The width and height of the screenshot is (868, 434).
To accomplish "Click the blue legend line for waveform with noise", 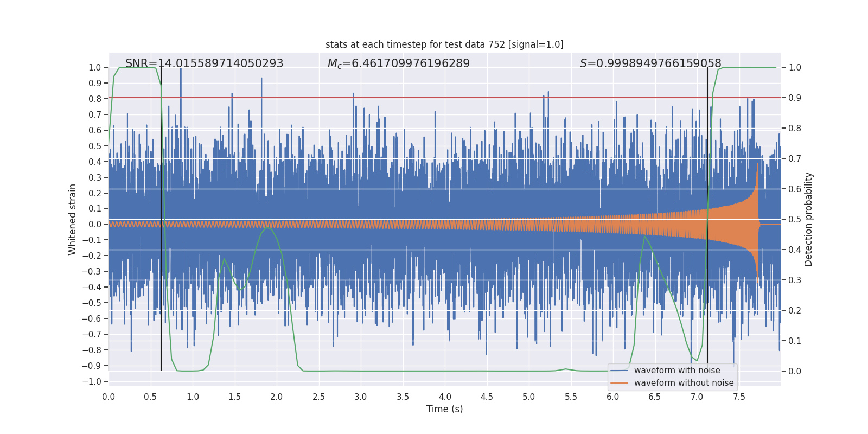I will coord(619,371).
